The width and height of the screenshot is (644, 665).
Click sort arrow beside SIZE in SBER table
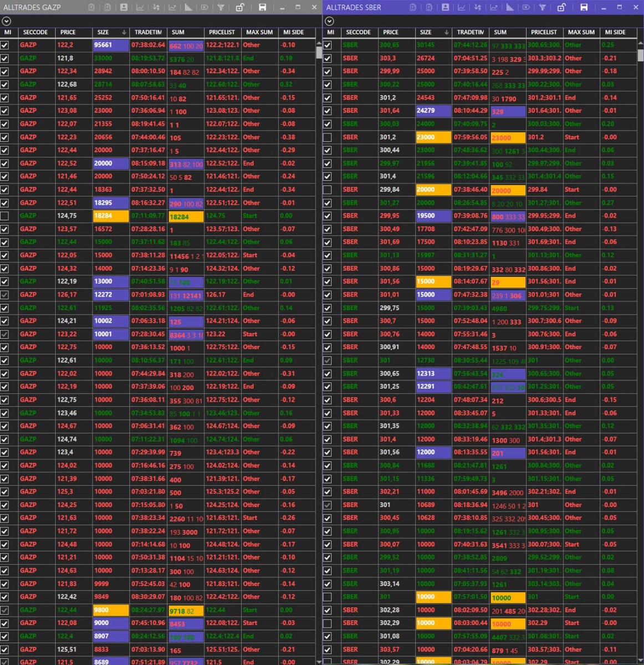(x=446, y=32)
